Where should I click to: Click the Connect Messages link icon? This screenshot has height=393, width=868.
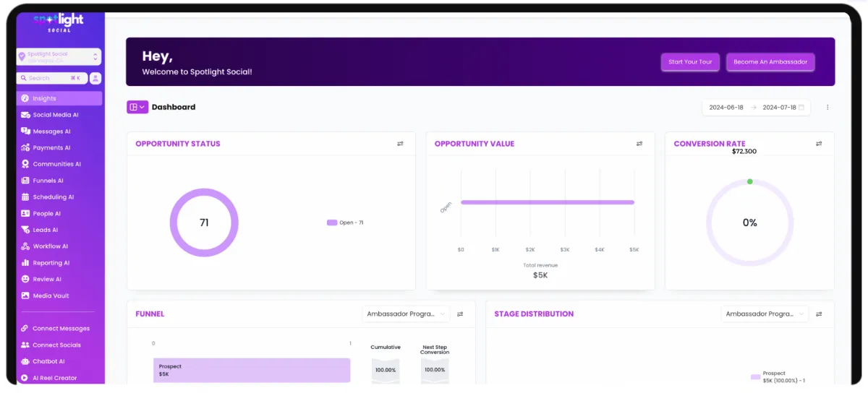point(25,329)
